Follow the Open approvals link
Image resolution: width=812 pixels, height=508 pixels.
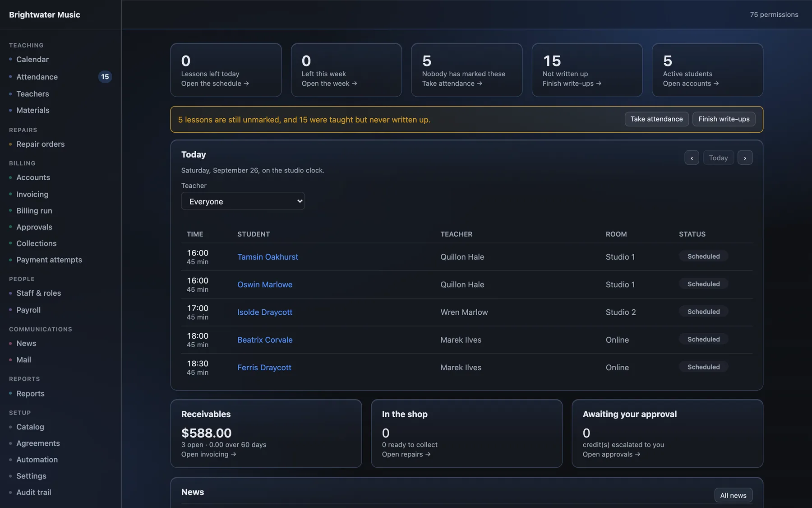click(611, 454)
